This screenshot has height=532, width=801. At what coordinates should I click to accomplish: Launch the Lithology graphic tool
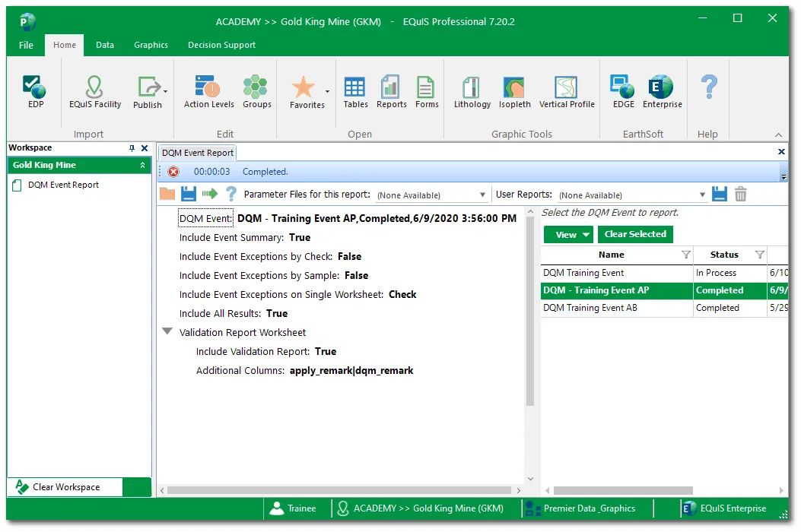pyautogui.click(x=472, y=92)
